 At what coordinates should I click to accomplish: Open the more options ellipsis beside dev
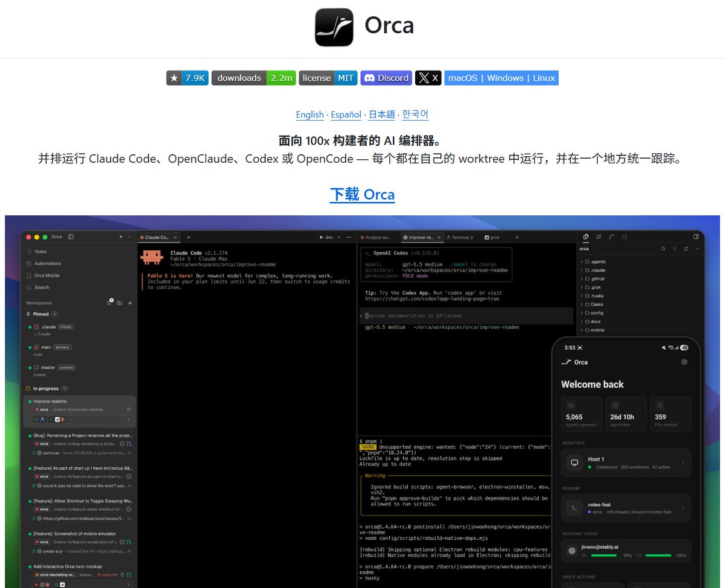pos(349,238)
